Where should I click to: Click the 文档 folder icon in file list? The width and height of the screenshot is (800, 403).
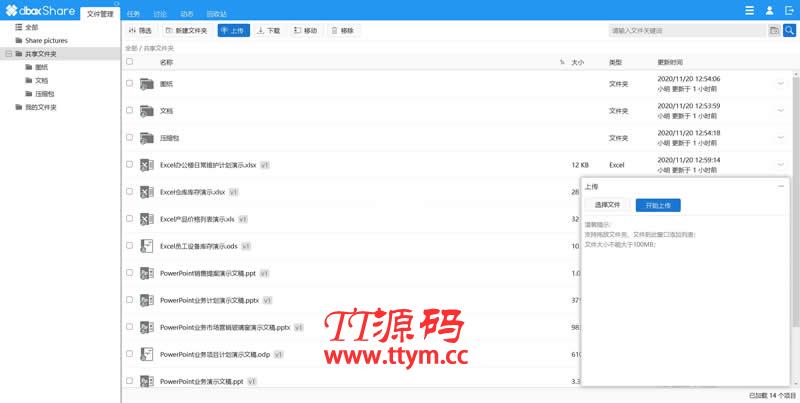(147, 111)
